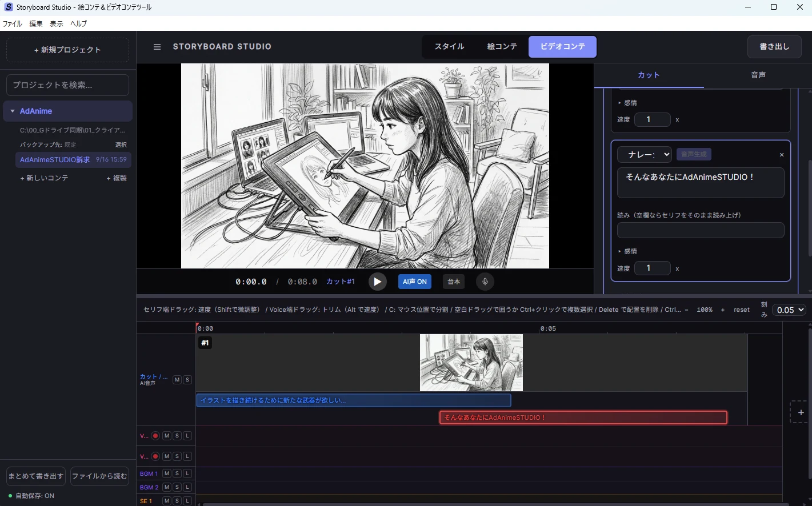Play the video conte preview
The image size is (812, 506).
point(377,282)
